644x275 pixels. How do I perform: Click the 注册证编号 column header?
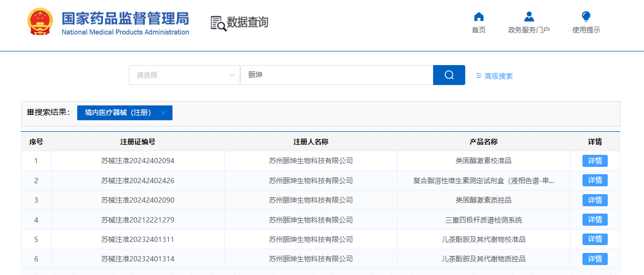click(138, 142)
